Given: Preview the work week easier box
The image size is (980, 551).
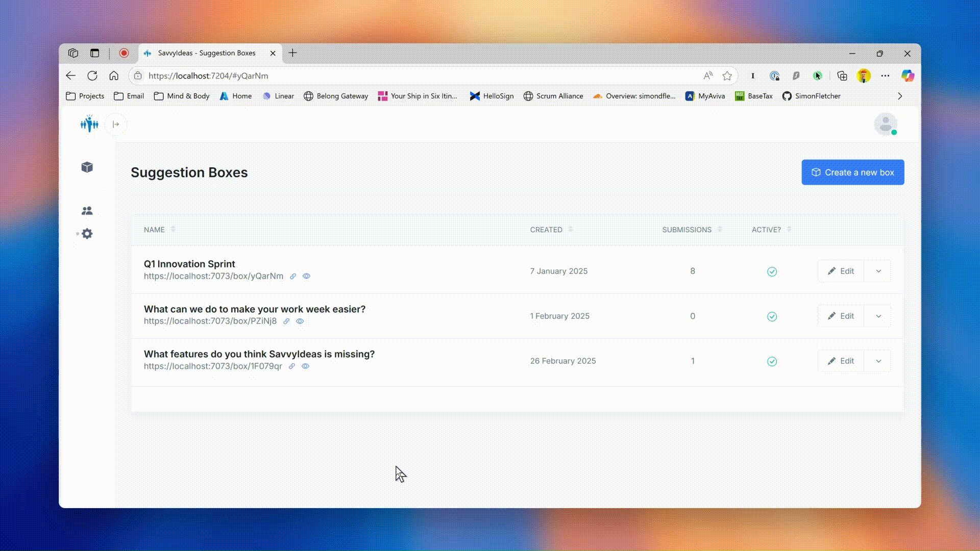Looking at the screenshot, I should [x=300, y=321].
